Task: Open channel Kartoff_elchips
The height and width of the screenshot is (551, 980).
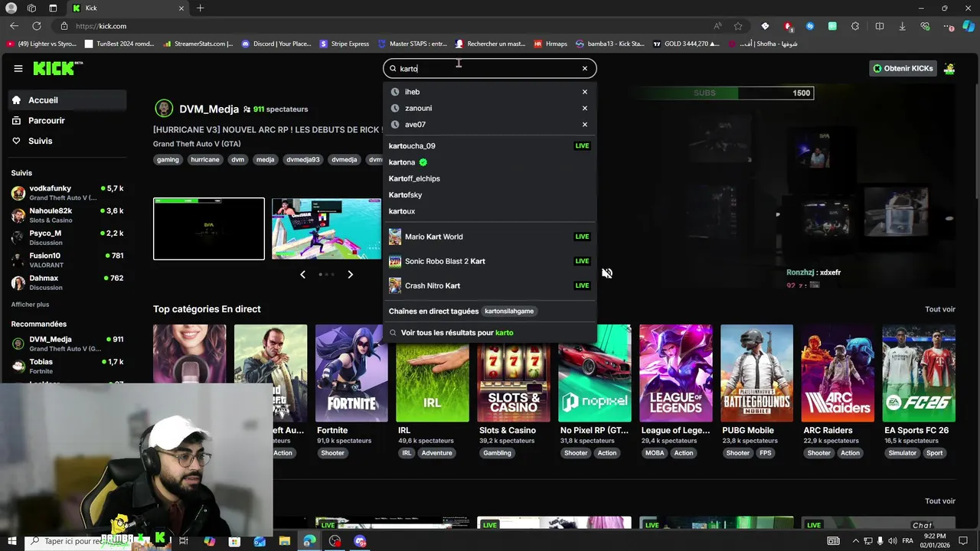Action: click(490, 178)
